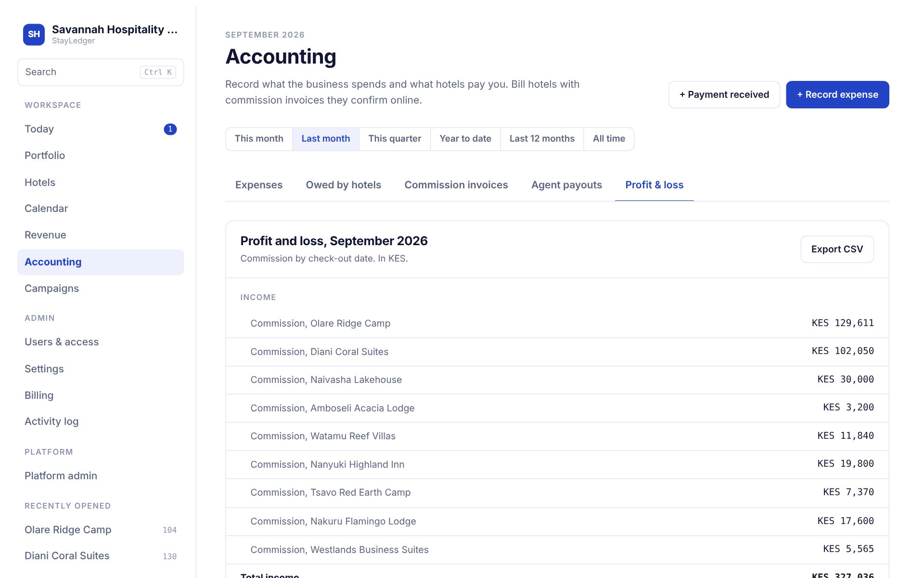Switch range to This quarter

pyautogui.click(x=395, y=139)
